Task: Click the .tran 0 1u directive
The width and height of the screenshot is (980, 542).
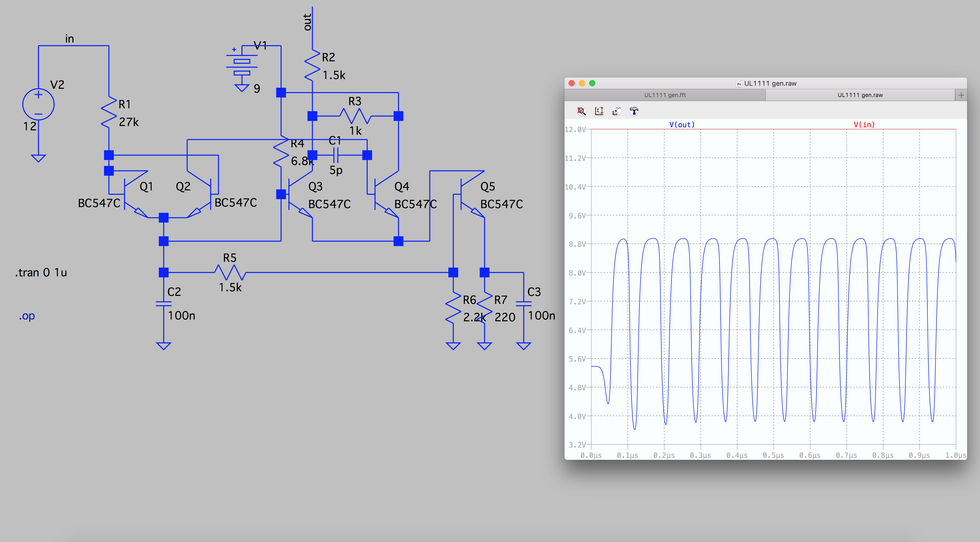Action: coord(41,273)
